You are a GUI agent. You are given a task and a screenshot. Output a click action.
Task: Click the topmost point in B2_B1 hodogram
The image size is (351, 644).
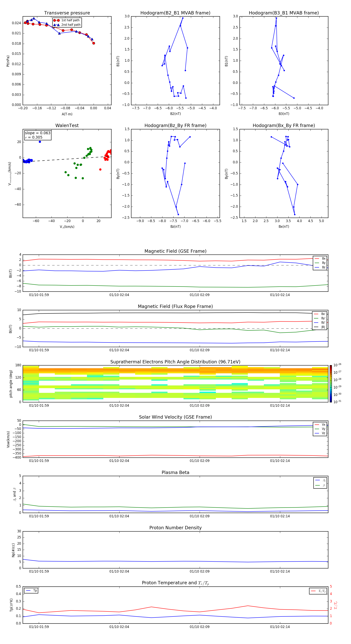pyautogui.click(x=183, y=18)
